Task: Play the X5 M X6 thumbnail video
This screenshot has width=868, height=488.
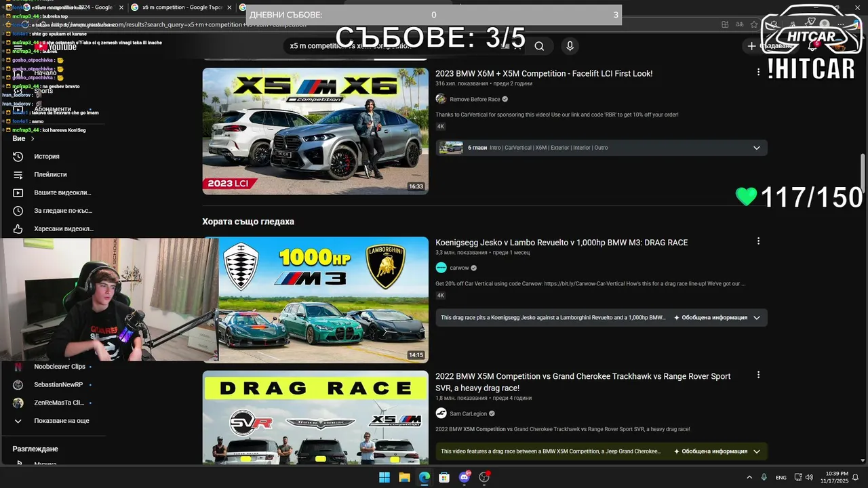Action: click(315, 131)
